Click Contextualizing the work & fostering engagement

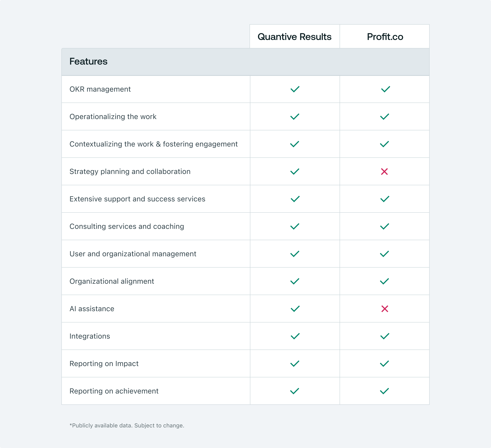153,144
